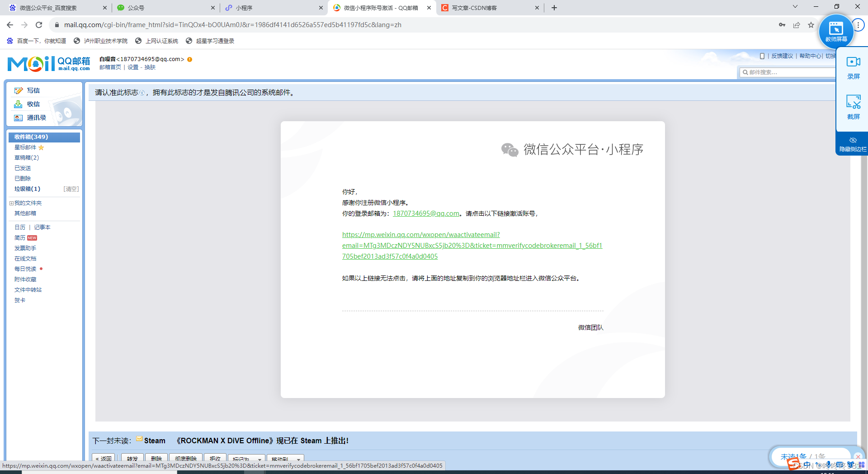Open the 已发送 sent folder
The width and height of the screenshot is (868, 474).
(23, 168)
